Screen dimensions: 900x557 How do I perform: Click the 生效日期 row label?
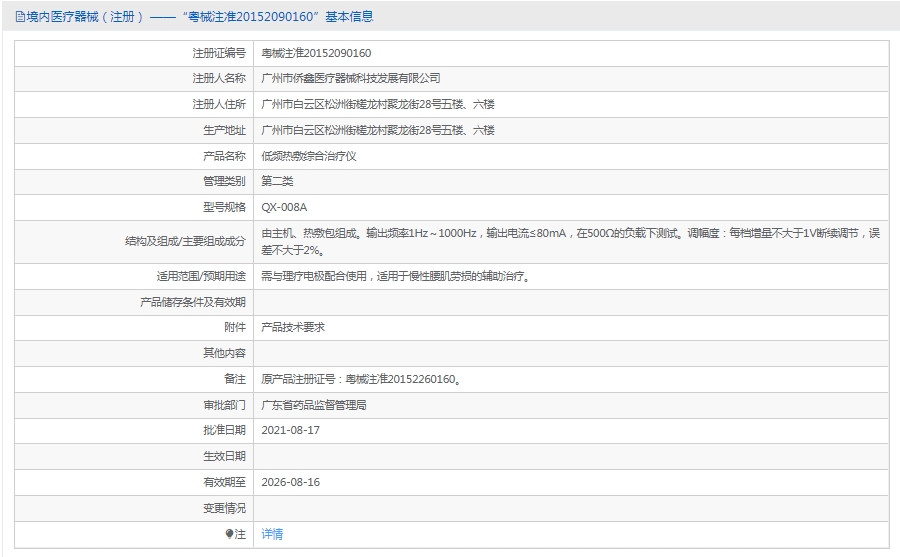(x=224, y=457)
